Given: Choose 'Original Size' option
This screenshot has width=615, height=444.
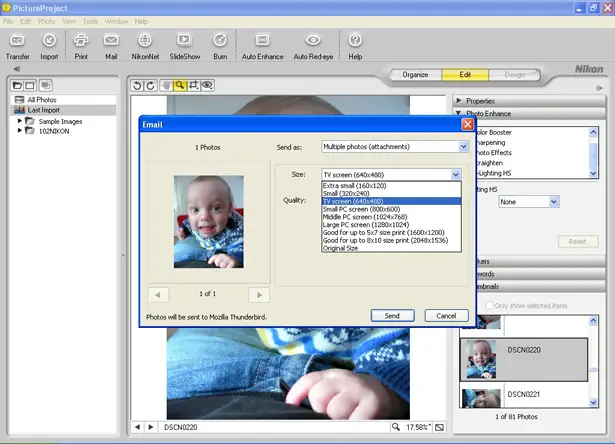Looking at the screenshot, I should [391, 248].
